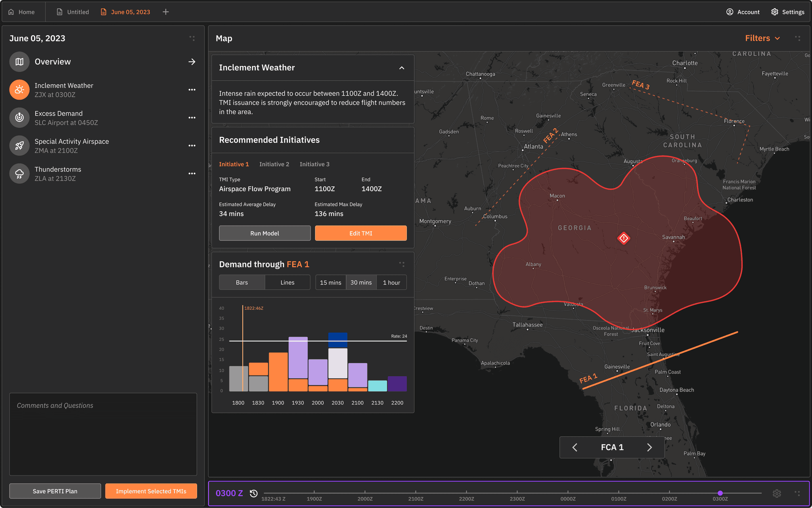Screen dimensions: 812x508
Task: Click the Thunderstorms cloud lightning icon
Action: pyautogui.click(x=19, y=174)
